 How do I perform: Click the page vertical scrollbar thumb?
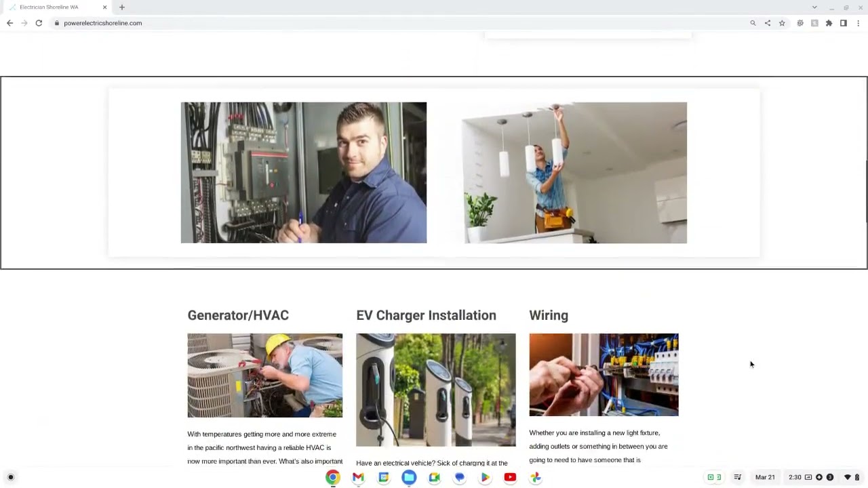[x=866, y=192]
